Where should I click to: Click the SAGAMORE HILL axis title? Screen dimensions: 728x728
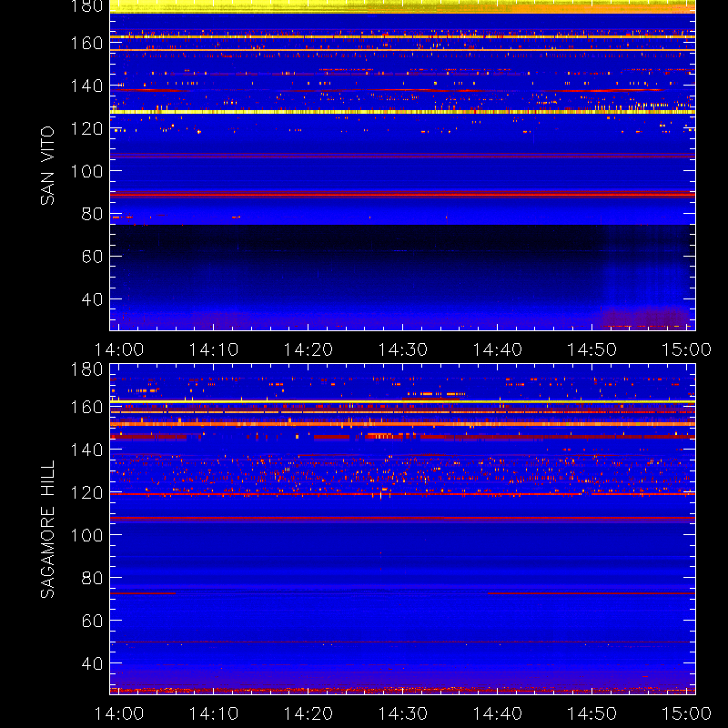tap(47, 530)
